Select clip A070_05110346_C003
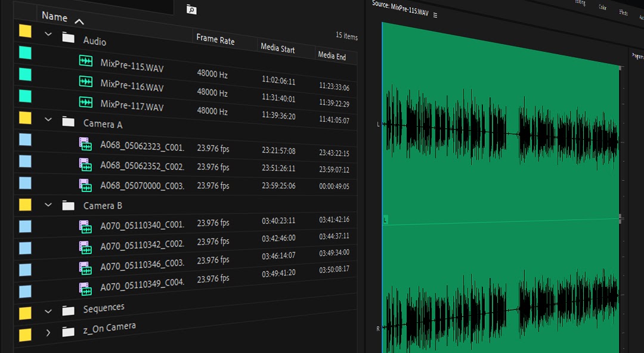644x353 pixels. click(142, 265)
